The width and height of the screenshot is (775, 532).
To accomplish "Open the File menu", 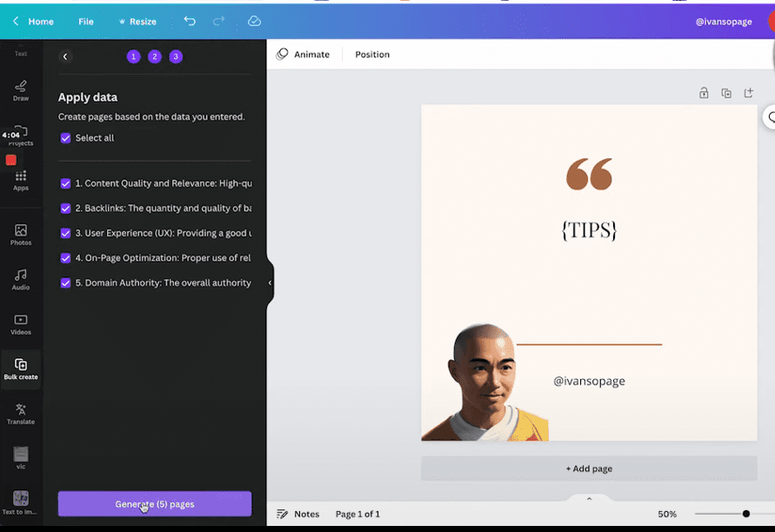I will coord(86,21).
